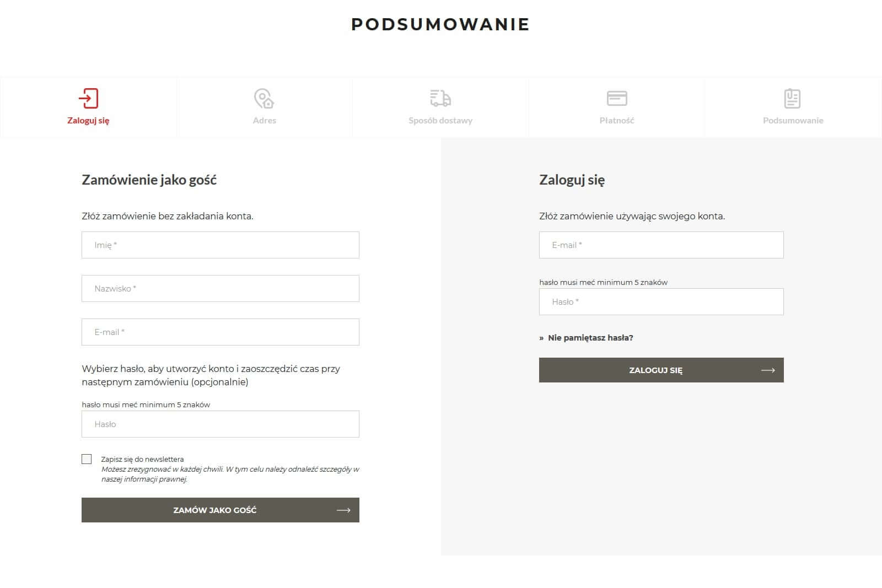Click the login Hasło field

coord(661,302)
